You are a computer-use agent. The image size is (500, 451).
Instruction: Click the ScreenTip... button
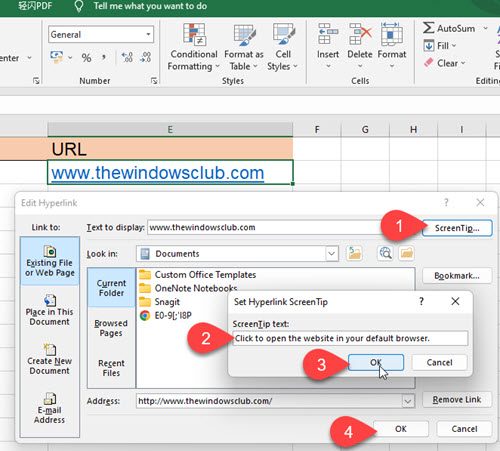[x=457, y=228]
